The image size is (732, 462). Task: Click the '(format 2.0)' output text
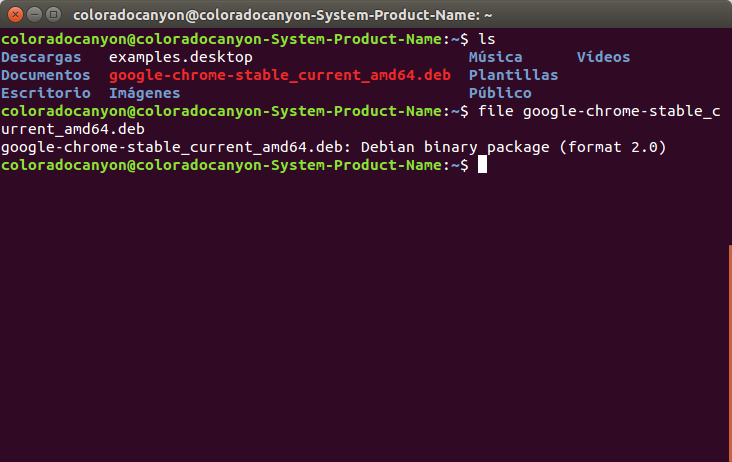[612, 147]
